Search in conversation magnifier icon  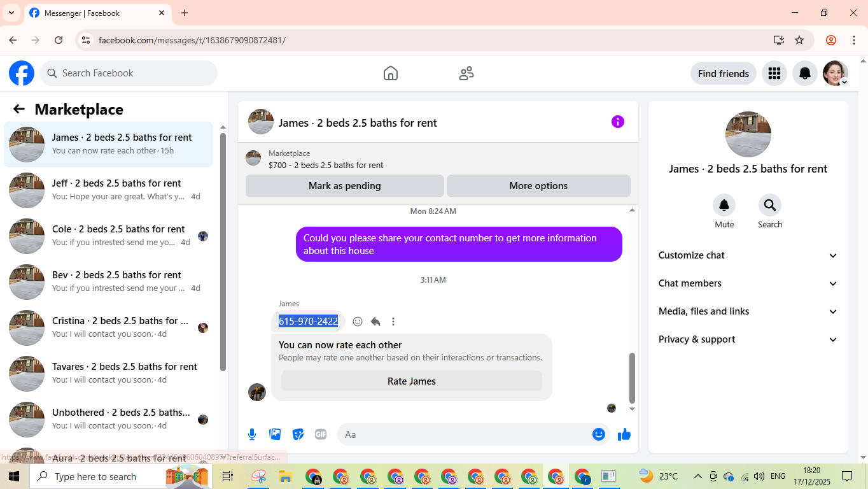(770, 205)
